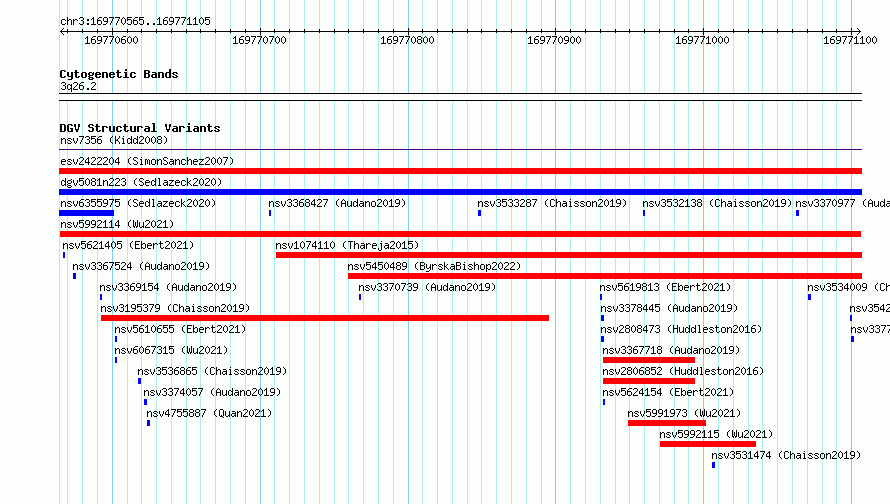Open the nsv2806852 (Huddleston2016) label
This screenshot has height=504, width=890.
[x=683, y=371]
